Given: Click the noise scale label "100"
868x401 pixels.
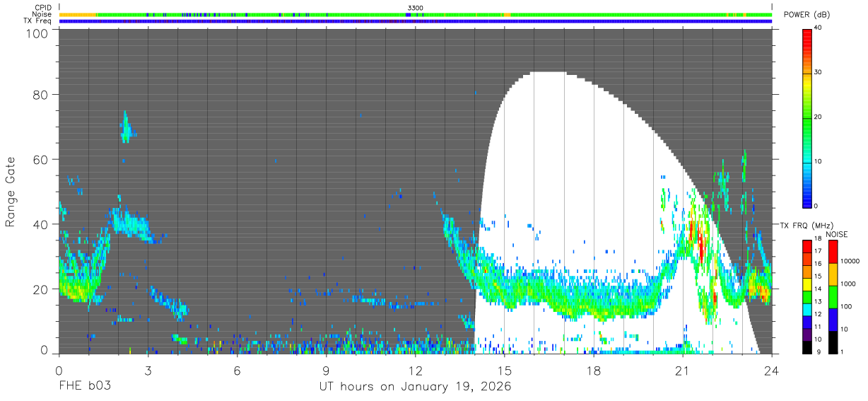Looking at the screenshot, I should (847, 306).
